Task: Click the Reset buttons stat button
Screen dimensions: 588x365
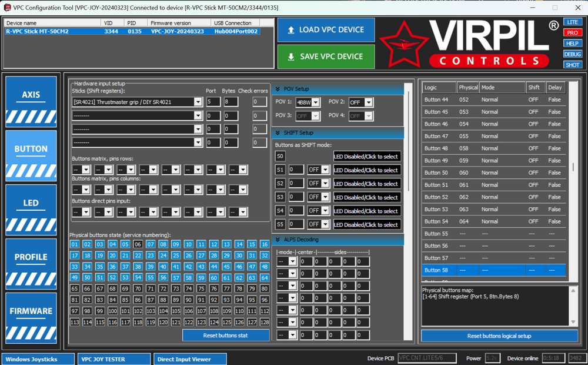Action: coord(226,336)
